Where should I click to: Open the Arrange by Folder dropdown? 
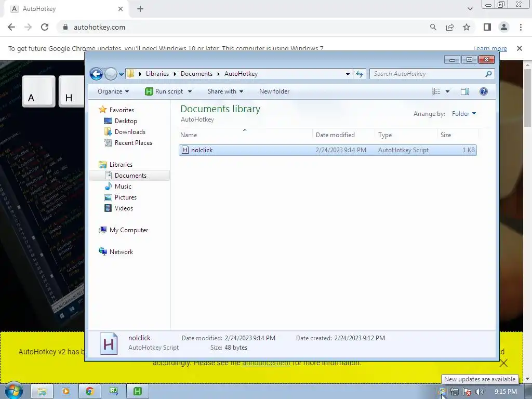click(464, 114)
